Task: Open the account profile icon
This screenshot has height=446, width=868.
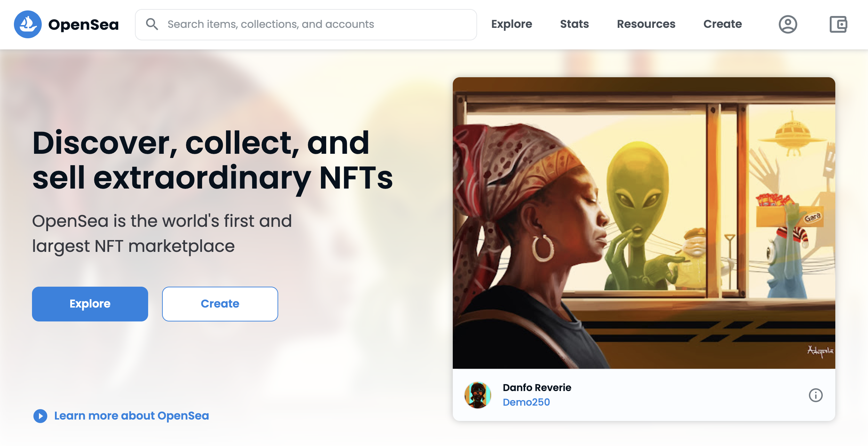Action: click(x=788, y=24)
